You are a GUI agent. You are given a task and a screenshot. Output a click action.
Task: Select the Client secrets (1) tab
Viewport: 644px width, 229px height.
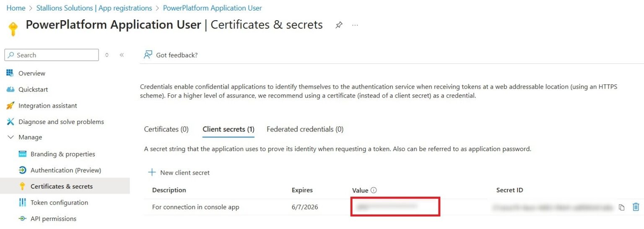[228, 129]
